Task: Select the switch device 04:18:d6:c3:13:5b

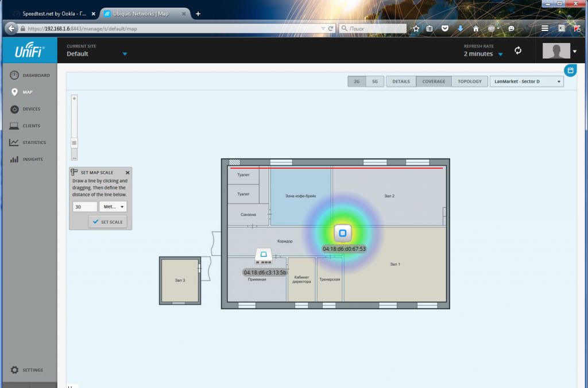Action: pos(264,255)
